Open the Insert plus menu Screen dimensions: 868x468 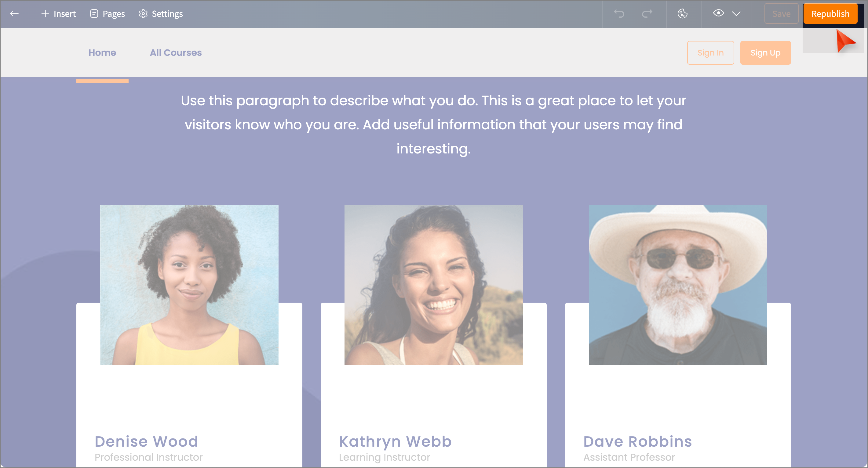coord(58,14)
